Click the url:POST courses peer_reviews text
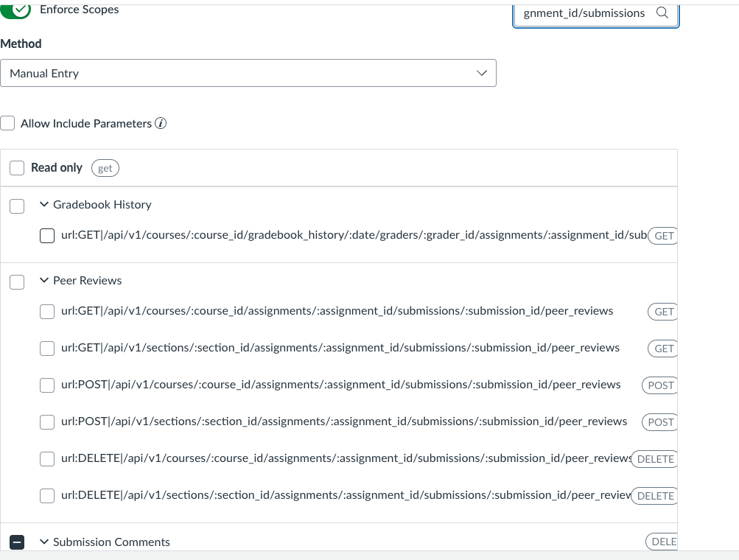 [340, 384]
